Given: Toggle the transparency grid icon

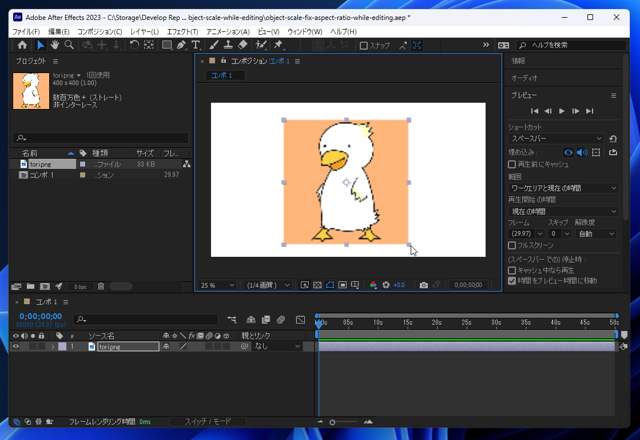Looking at the screenshot, I should coord(317,285).
